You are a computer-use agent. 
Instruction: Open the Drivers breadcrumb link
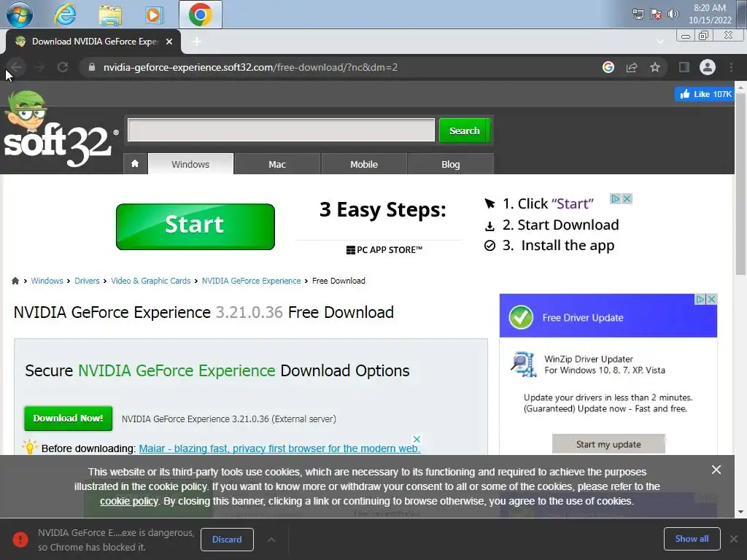click(x=87, y=281)
